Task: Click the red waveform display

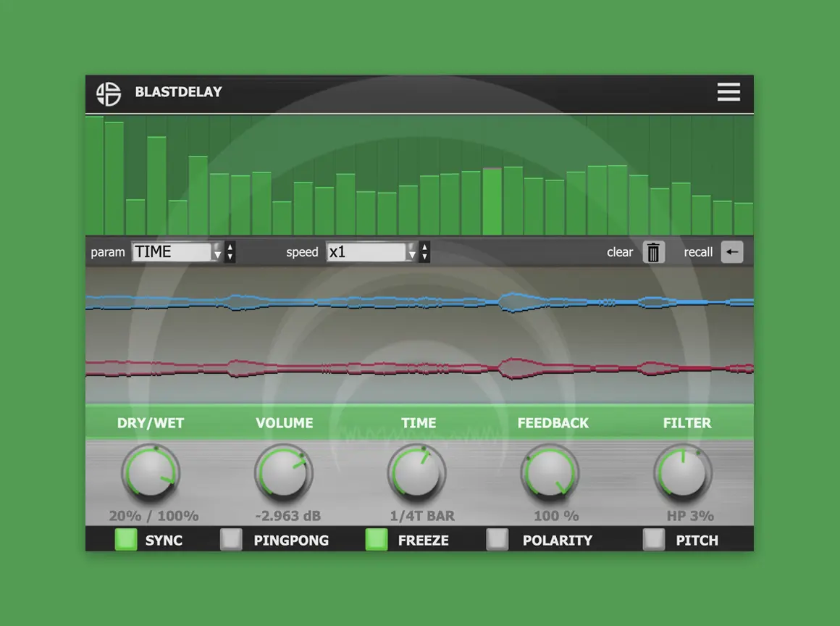Action: click(x=419, y=368)
